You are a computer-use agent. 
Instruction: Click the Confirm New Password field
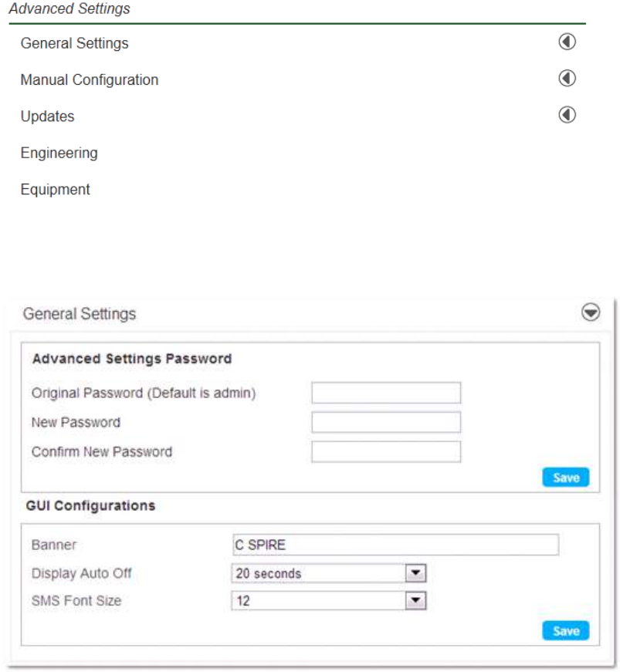point(385,451)
